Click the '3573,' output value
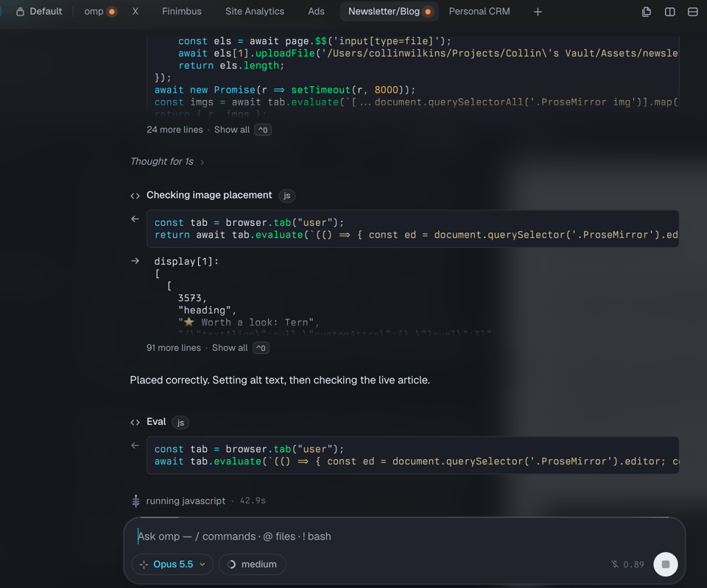This screenshot has height=588, width=707. [x=192, y=298]
